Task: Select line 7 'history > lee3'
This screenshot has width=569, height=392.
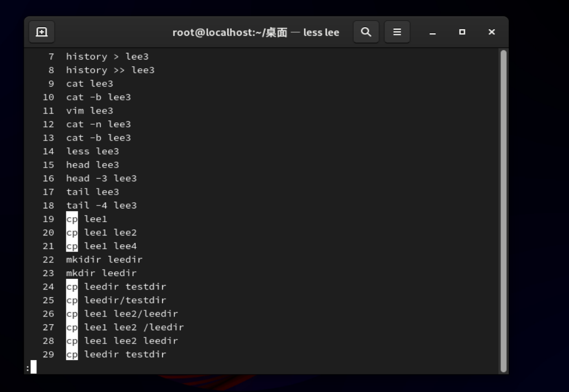Action: coord(108,57)
